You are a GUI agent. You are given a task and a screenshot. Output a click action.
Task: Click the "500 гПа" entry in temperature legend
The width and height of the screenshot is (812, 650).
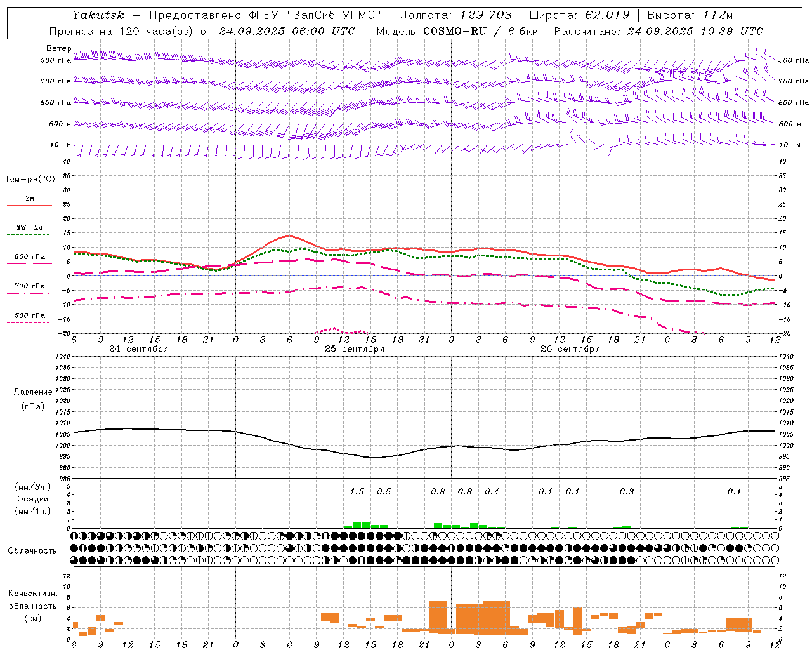pos(30,315)
